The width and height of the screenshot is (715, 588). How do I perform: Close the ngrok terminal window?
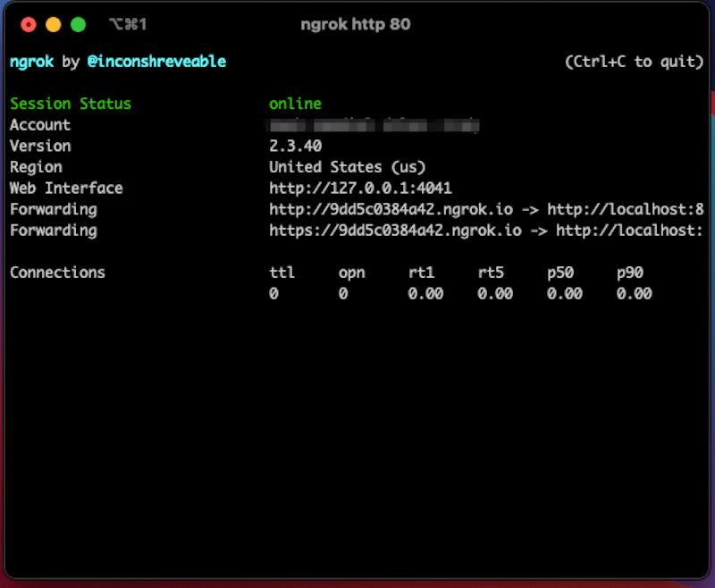point(29,25)
